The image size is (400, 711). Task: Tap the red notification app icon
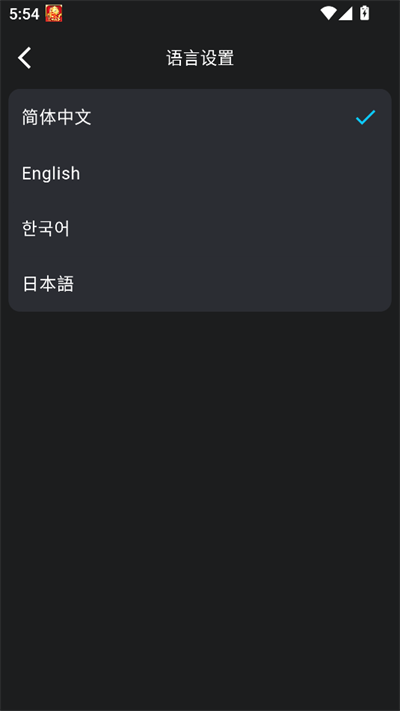[54, 13]
